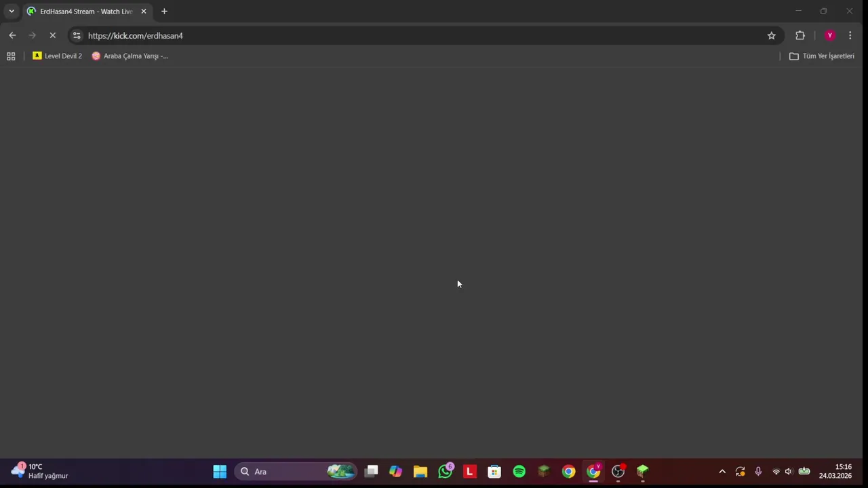Screen dimensions: 868x488
Task: Open the green grass block taskbar icon
Action: point(643,472)
